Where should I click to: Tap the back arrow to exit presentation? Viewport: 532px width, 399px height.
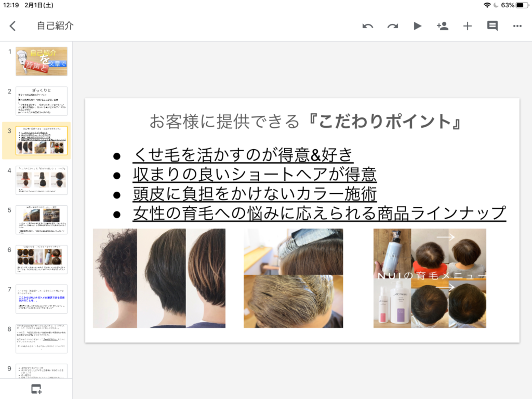tap(13, 26)
